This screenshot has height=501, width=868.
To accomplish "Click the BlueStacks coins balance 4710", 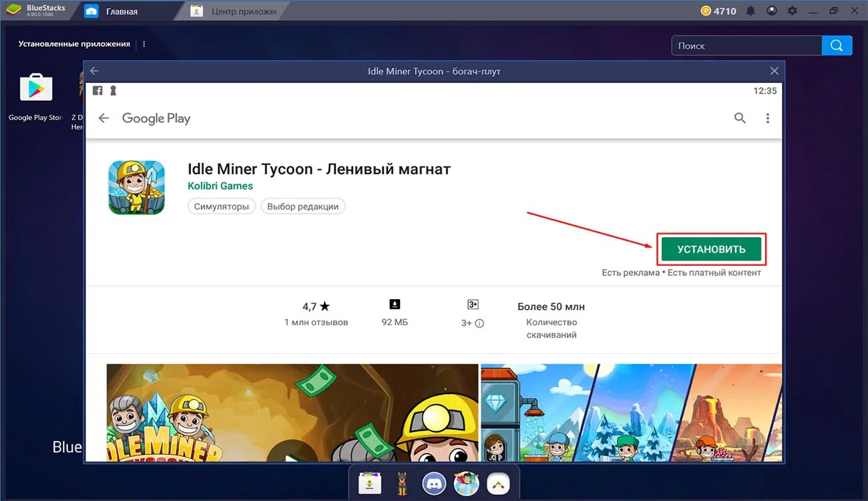I will click(718, 11).
